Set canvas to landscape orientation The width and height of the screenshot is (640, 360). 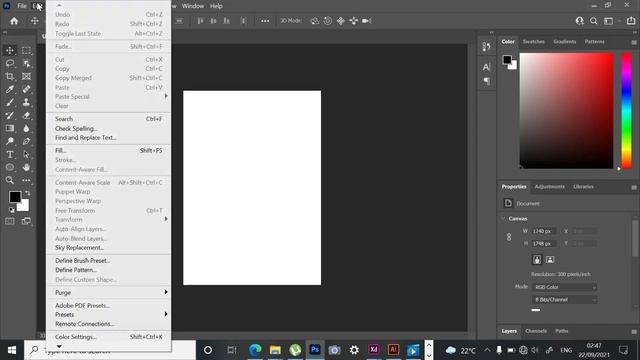550,260
